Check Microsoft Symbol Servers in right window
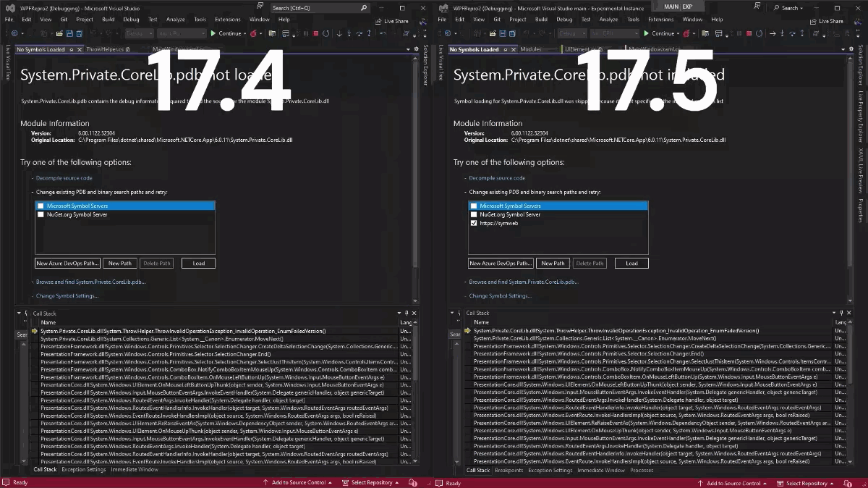 point(474,206)
